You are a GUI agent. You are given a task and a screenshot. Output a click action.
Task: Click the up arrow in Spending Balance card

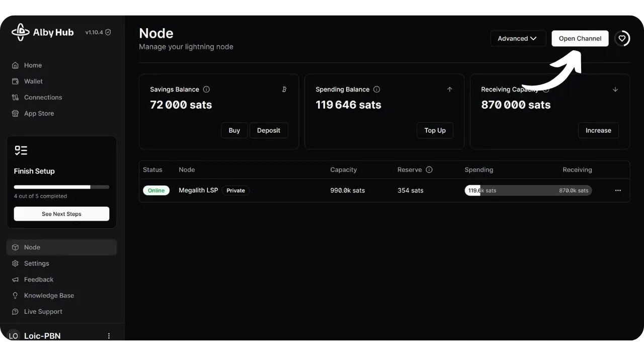(450, 90)
